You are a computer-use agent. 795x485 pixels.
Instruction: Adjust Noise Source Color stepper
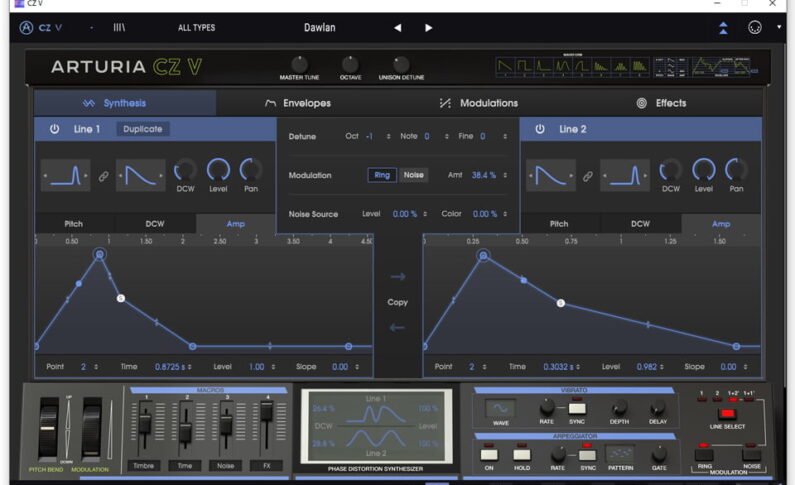(505, 214)
